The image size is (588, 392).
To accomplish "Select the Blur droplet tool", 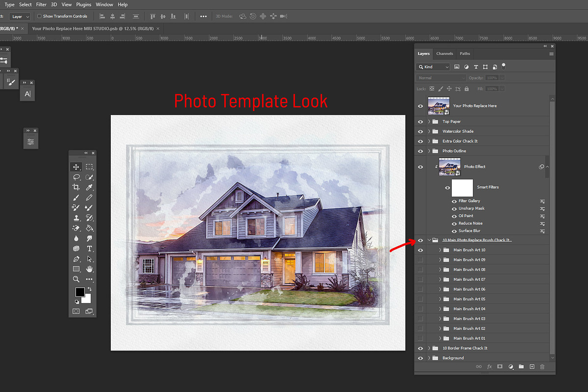I will (x=76, y=238).
